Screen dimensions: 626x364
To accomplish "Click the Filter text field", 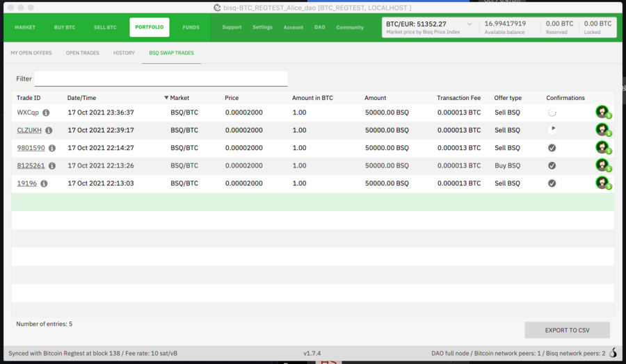I will (x=161, y=79).
